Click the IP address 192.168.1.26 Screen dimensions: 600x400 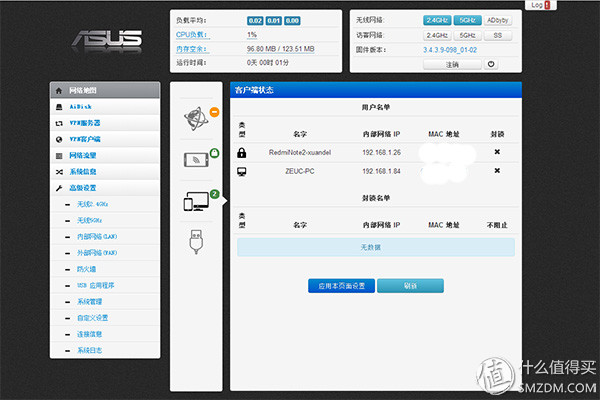(x=382, y=152)
